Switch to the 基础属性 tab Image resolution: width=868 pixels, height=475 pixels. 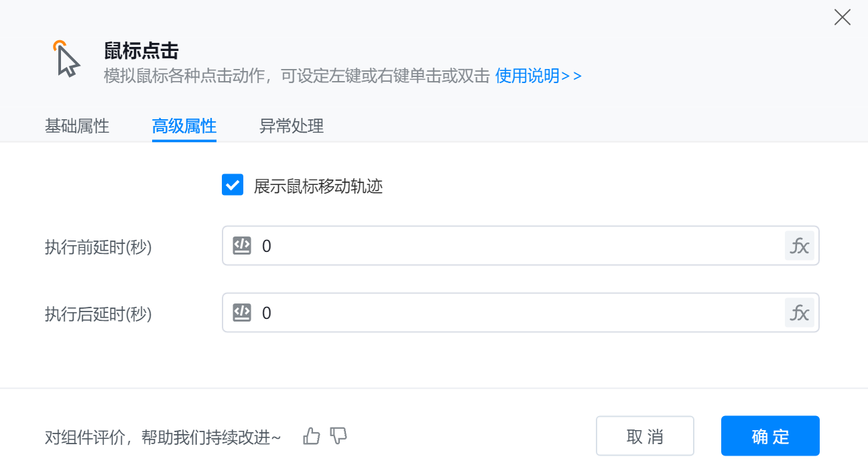coord(77,126)
